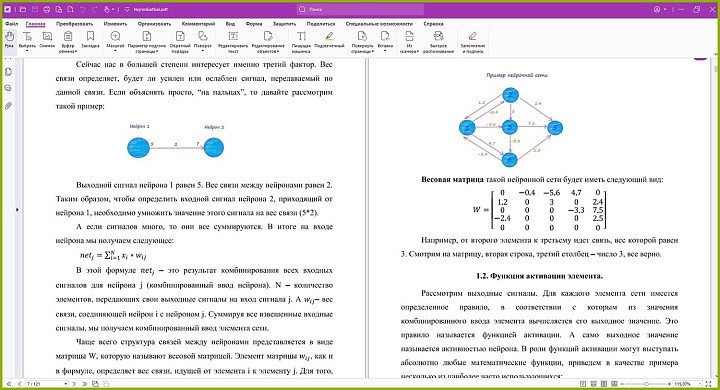This screenshot has width=720, height=390.
Task: Open Заполнение и подпись tool
Action: [x=472, y=41]
